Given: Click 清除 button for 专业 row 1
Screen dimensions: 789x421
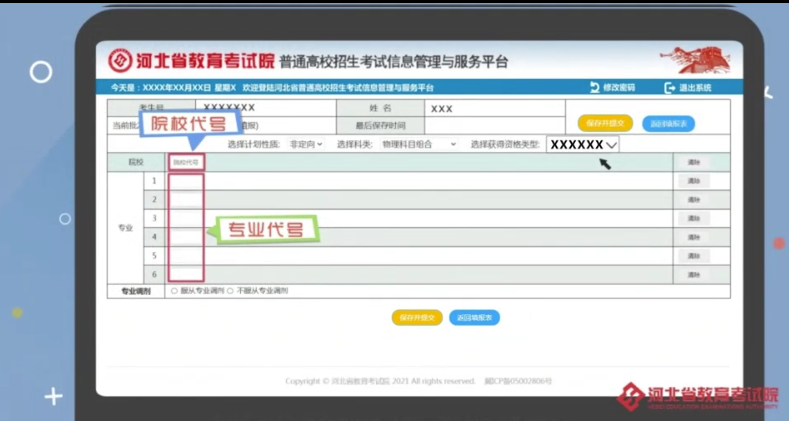Looking at the screenshot, I should (694, 181).
